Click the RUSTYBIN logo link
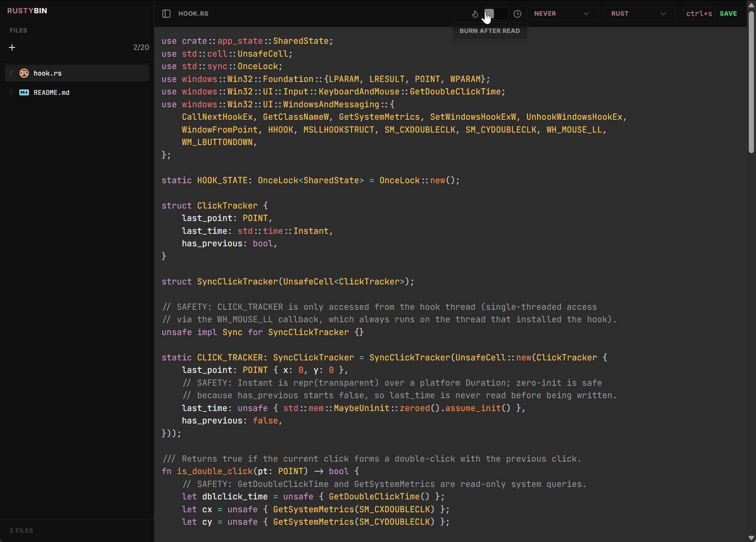The image size is (756, 542). 27,11
